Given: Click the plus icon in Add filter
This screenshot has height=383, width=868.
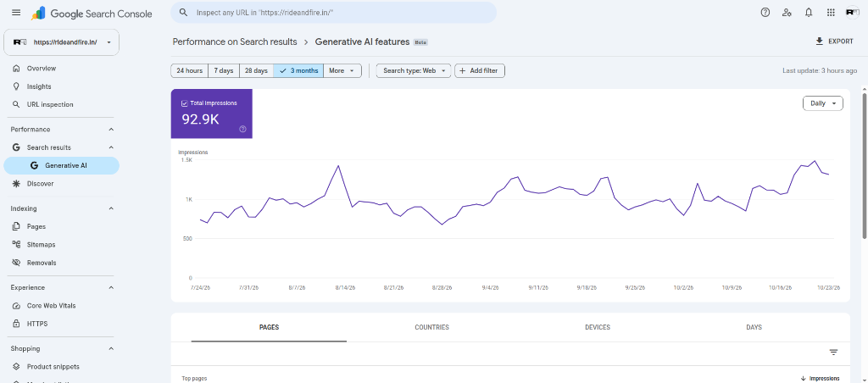Looking at the screenshot, I should coord(463,71).
